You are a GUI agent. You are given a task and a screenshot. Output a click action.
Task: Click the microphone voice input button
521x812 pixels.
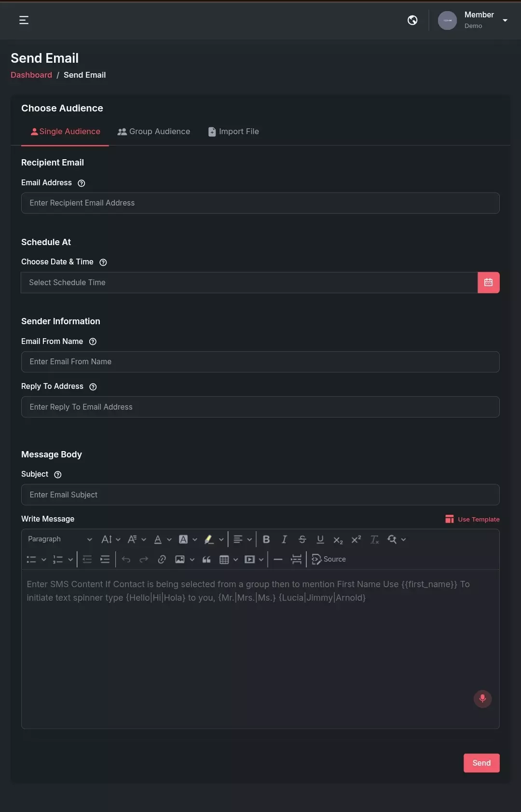click(482, 699)
